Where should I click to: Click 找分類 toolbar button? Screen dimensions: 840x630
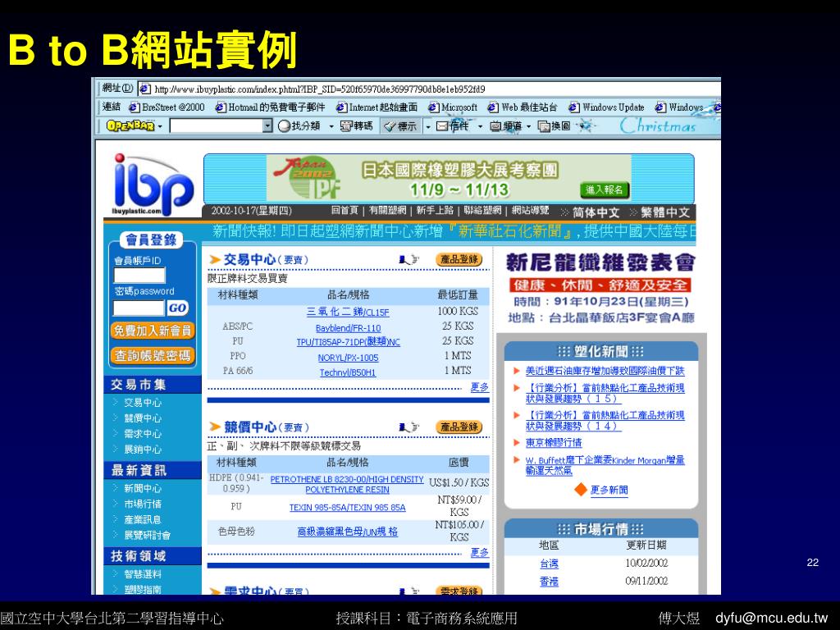tap(299, 126)
